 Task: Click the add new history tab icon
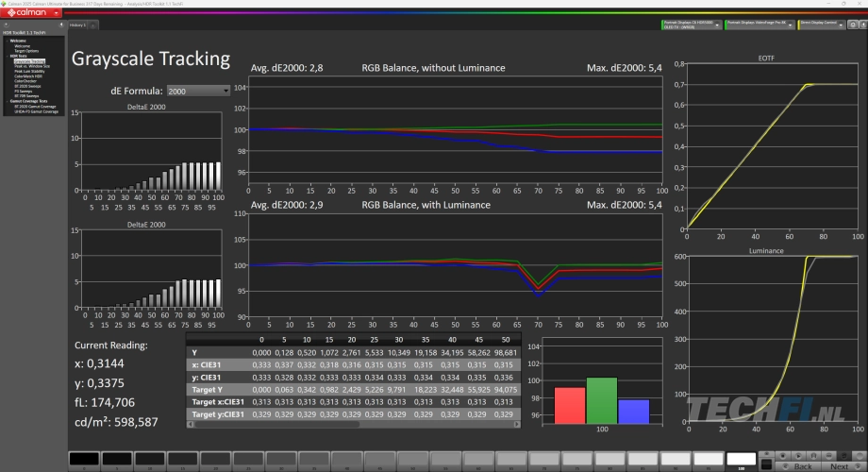click(92, 25)
